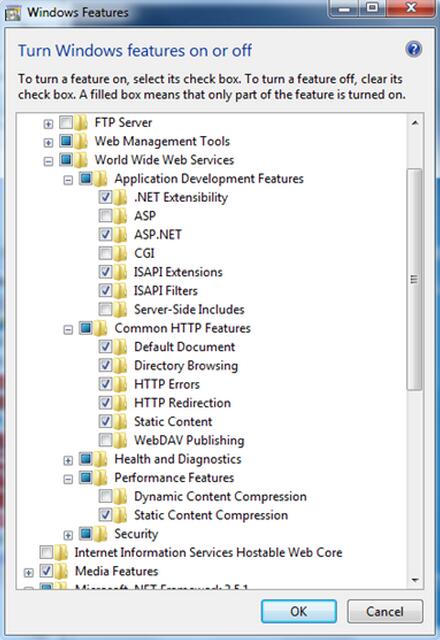Toggle the Health and Diagnostics checkbox
440x640 pixels.
[x=86, y=458]
